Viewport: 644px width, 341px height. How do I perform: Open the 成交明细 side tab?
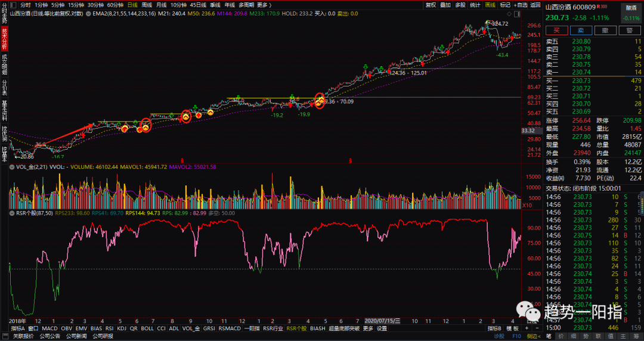coord(4,64)
